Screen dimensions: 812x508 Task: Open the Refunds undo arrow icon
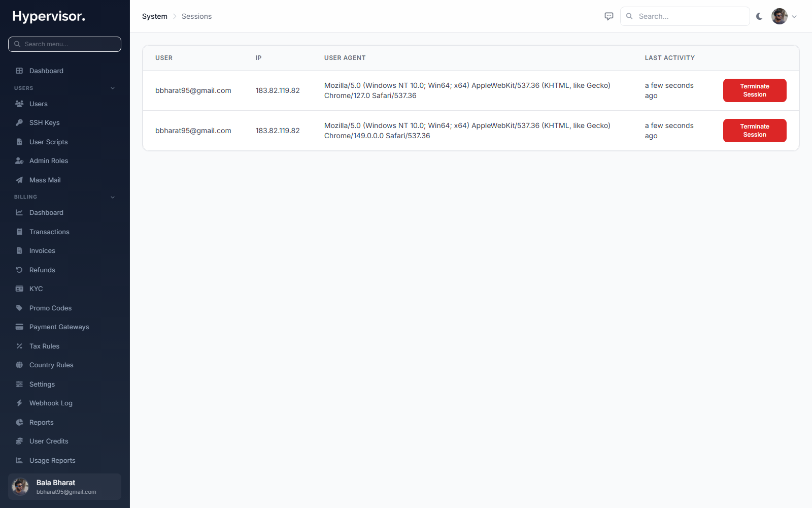tap(19, 270)
